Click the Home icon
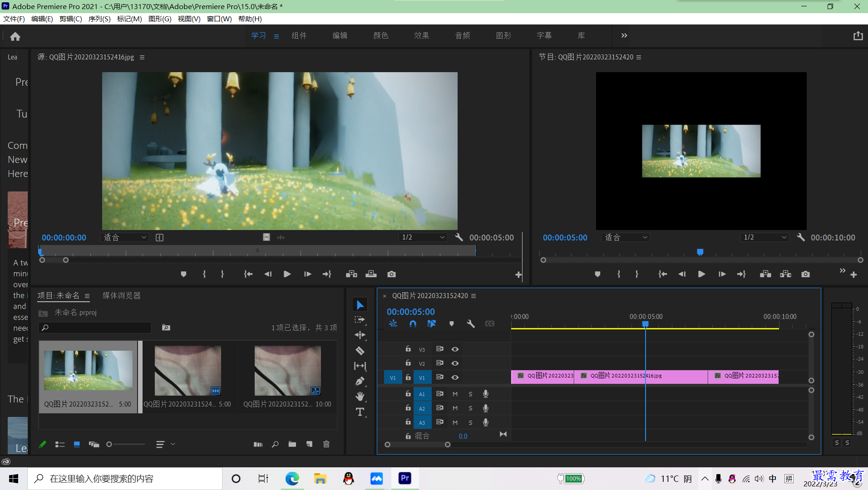The width and height of the screenshot is (868, 490). click(15, 36)
